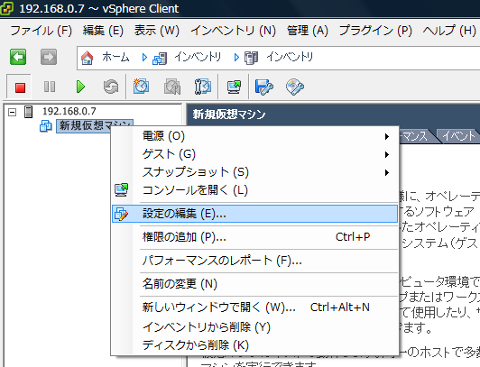The image size is (480, 367).
Task: Expand the 電源 (O) submenu arrow
Action: [387, 136]
